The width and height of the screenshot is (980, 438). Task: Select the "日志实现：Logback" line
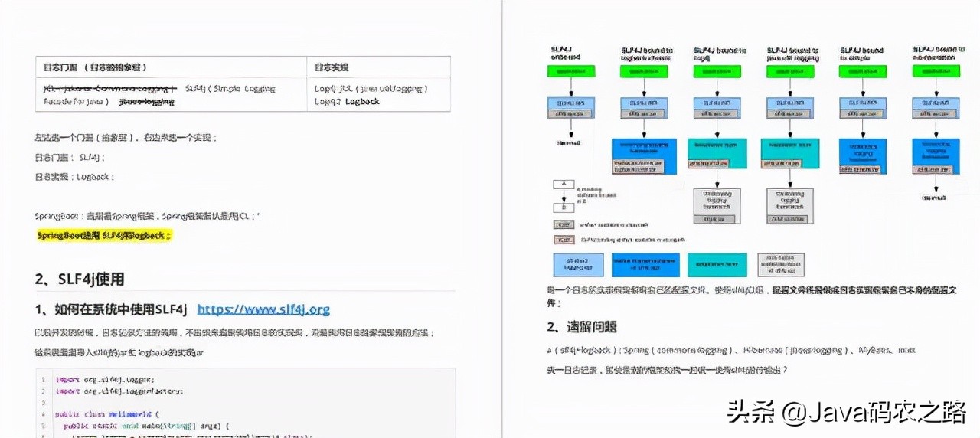74,177
